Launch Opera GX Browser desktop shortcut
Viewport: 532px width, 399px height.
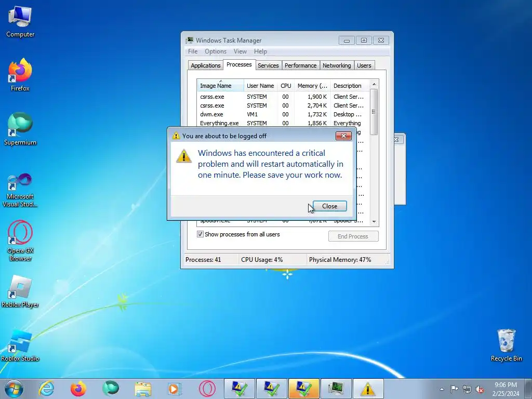click(x=20, y=241)
